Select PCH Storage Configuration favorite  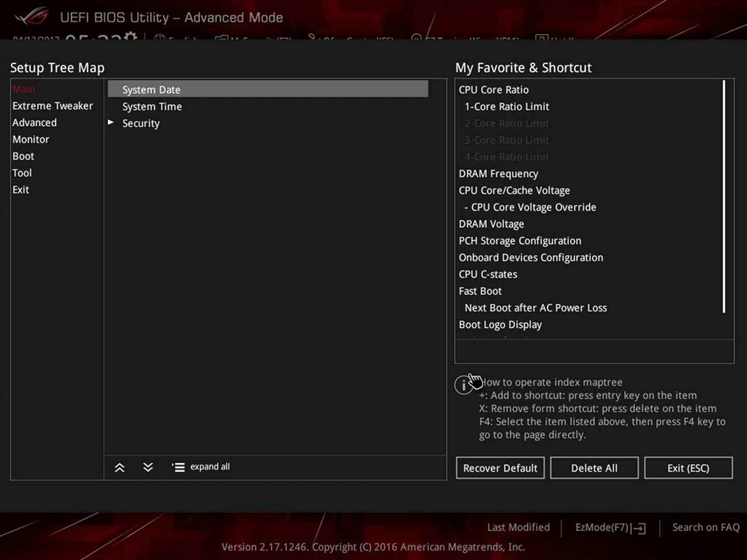coord(520,241)
